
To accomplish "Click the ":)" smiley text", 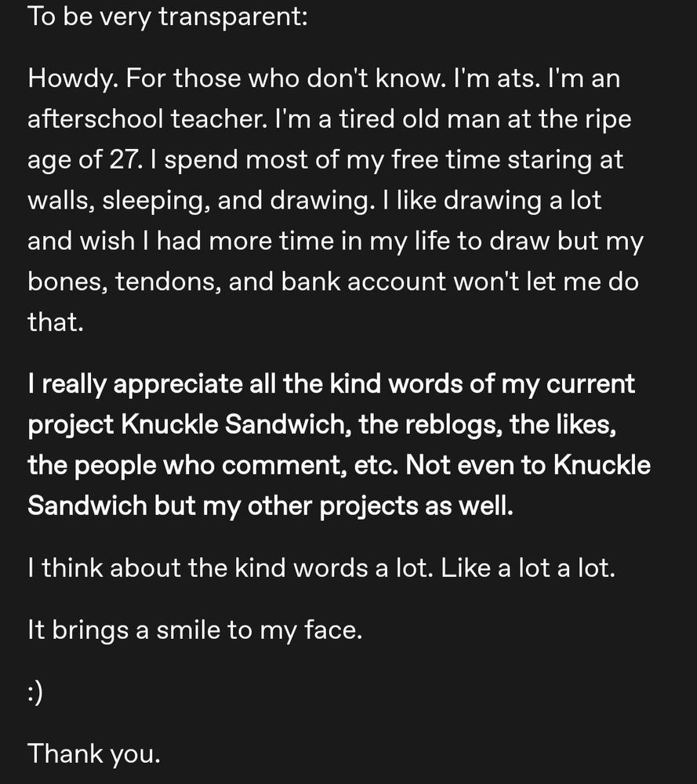I will [35, 693].
